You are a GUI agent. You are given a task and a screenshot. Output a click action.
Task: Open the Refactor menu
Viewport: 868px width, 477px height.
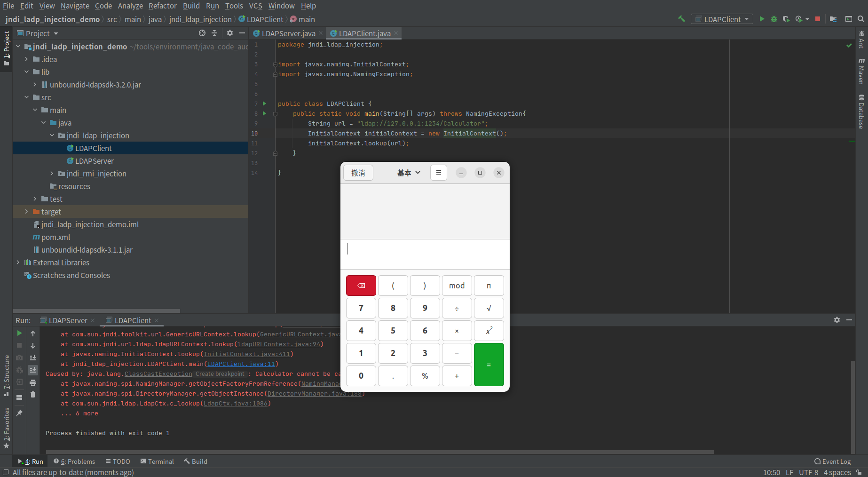[163, 6]
